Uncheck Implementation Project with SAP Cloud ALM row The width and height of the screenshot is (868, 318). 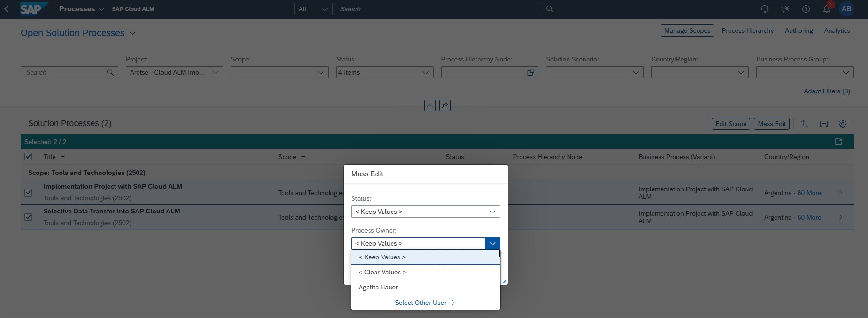28,193
